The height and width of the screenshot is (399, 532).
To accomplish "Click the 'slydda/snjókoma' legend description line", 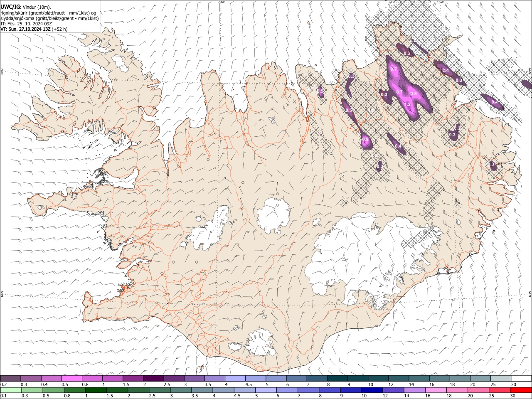I will pyautogui.click(x=50, y=18).
